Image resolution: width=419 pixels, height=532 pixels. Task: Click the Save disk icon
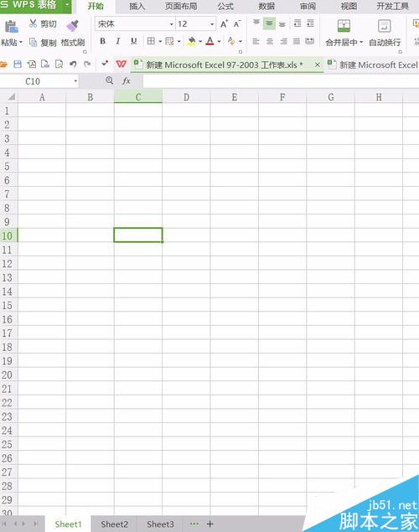click(18, 65)
